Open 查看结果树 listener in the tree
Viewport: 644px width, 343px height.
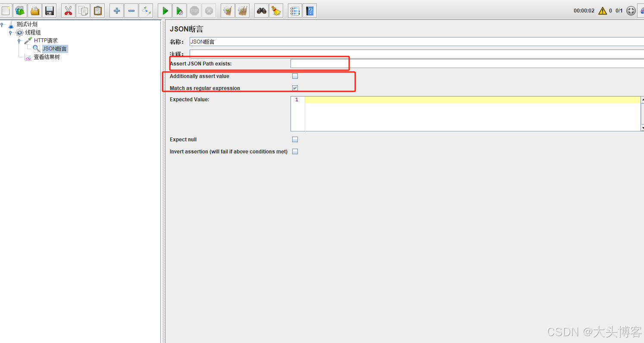pyautogui.click(x=47, y=57)
